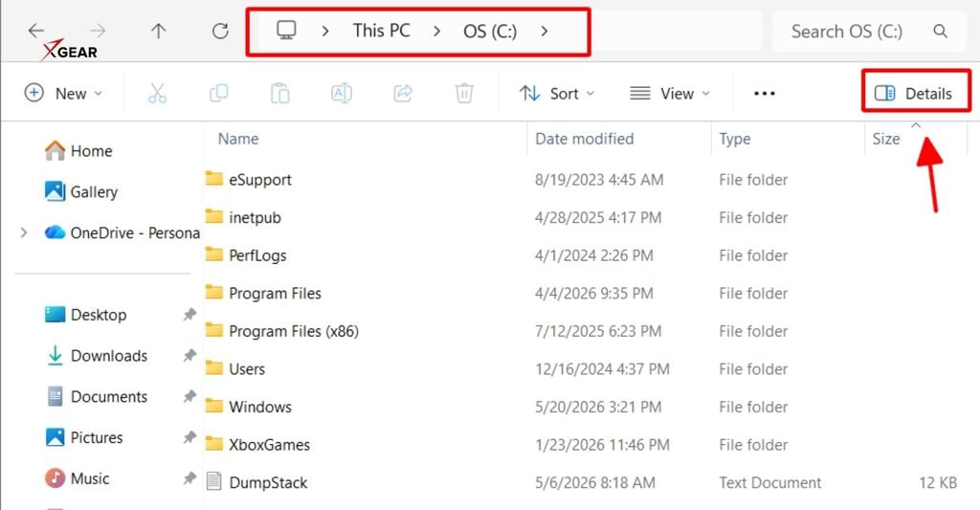Click the Paste clipboard icon

point(279,93)
